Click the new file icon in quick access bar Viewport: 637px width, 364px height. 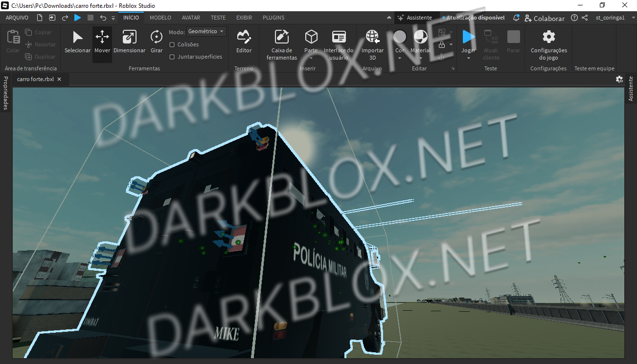coord(40,18)
